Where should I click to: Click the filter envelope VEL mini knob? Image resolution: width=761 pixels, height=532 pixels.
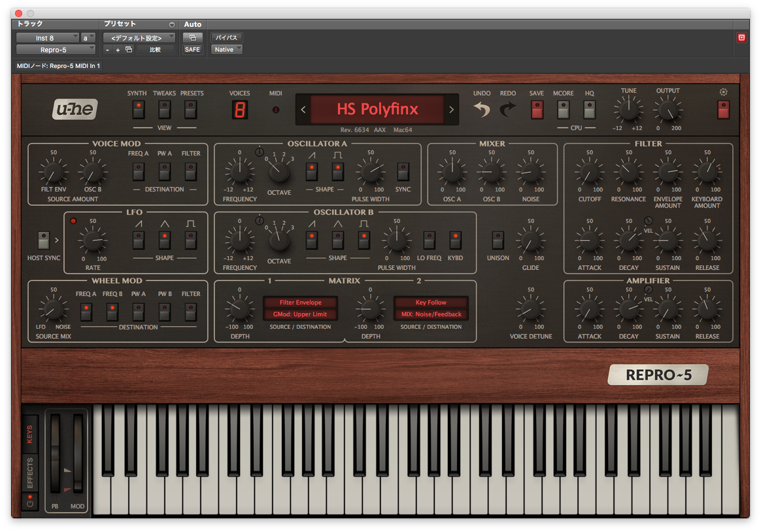pos(648,221)
